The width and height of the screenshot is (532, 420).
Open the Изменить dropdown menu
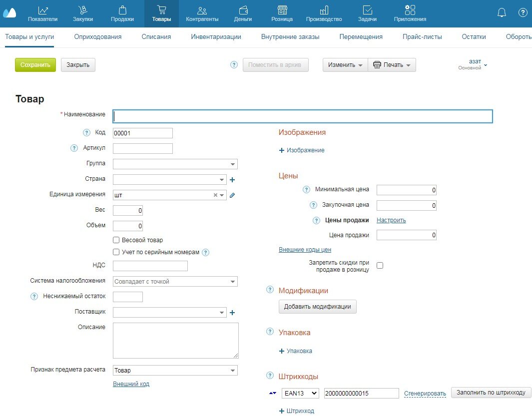coord(345,65)
